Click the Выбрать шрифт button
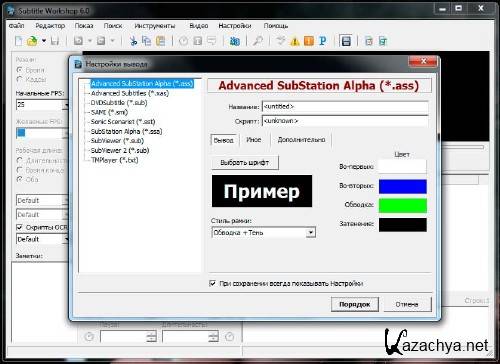This screenshot has height=364, width=500. pyautogui.click(x=245, y=163)
